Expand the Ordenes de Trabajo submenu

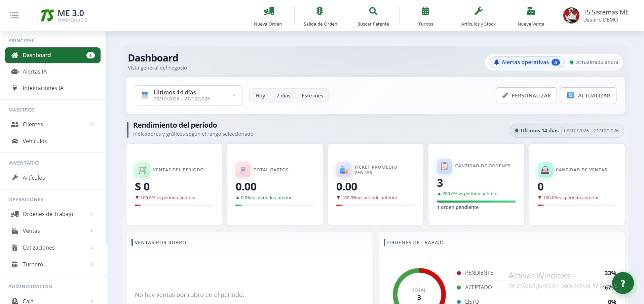click(53, 214)
